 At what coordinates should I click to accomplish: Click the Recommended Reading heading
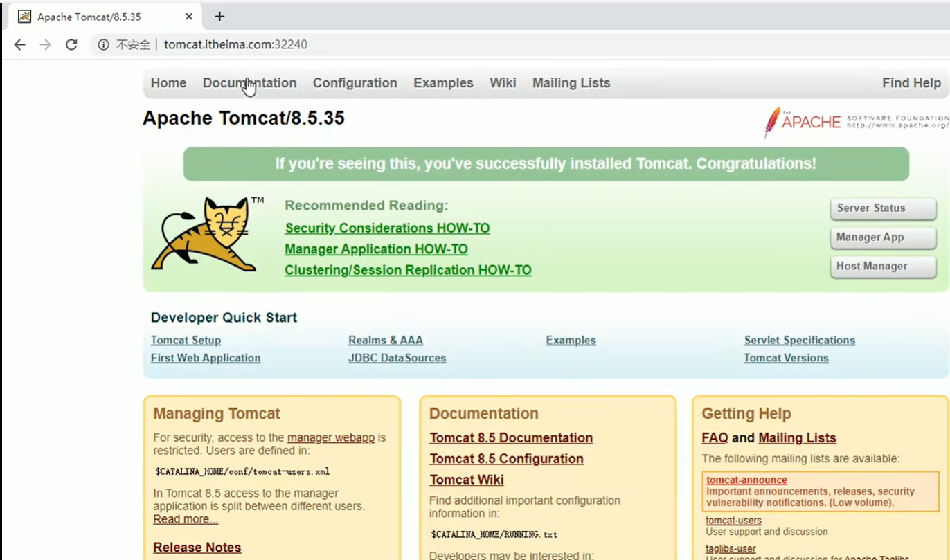click(366, 206)
